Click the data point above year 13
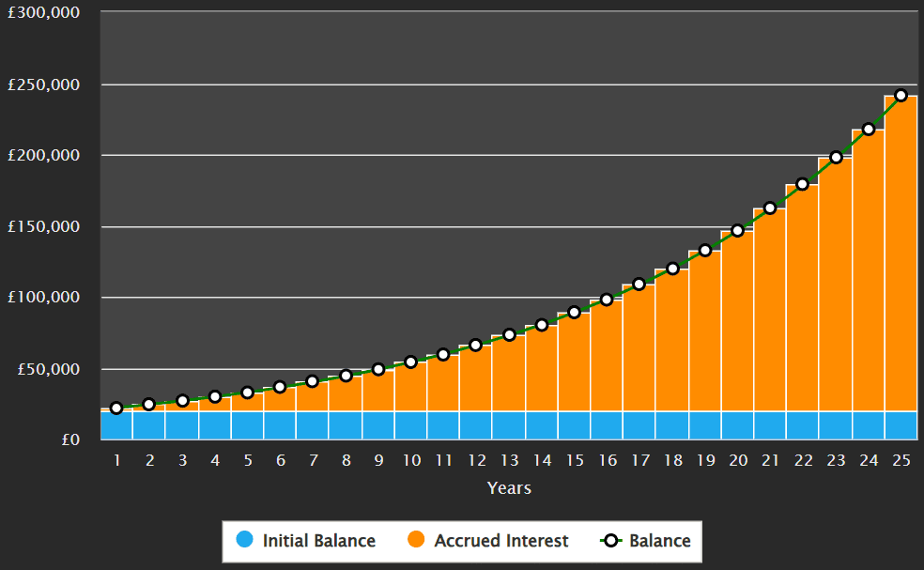 [x=508, y=334]
